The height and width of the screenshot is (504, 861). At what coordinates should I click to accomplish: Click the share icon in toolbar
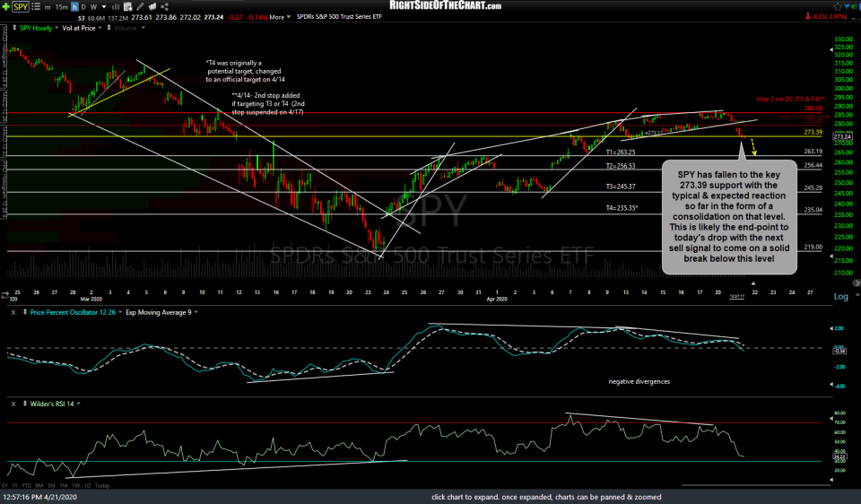[164, 6]
